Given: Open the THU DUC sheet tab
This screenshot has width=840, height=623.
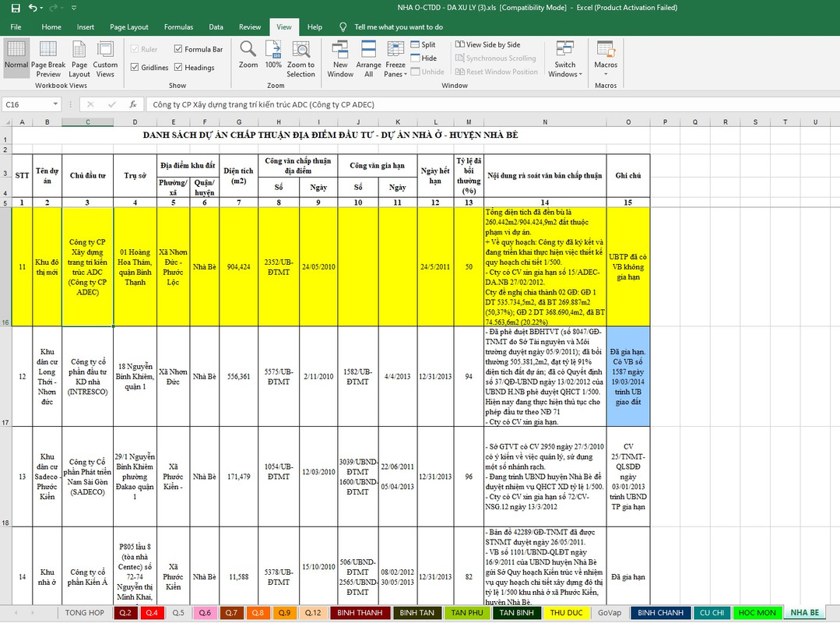Looking at the screenshot, I should [566, 612].
